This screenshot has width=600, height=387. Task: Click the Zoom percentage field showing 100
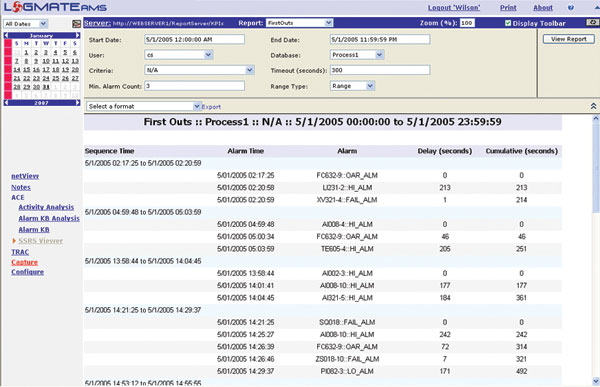467,23
